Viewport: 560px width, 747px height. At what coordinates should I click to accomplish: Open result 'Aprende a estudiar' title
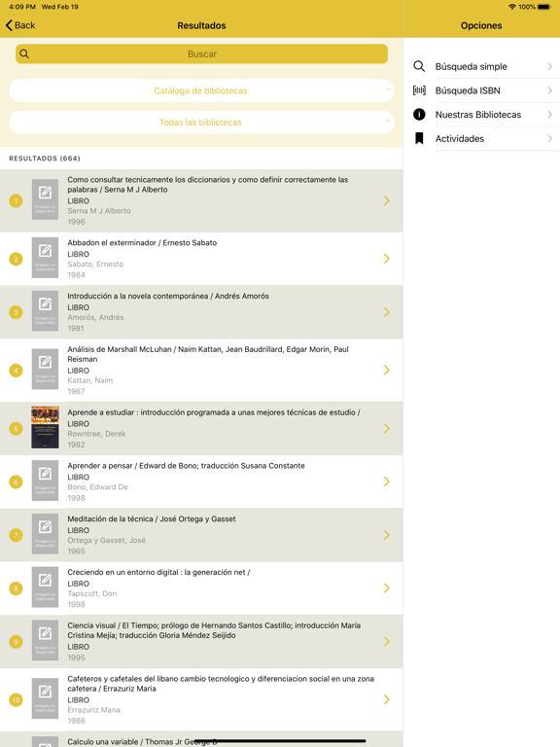(x=214, y=412)
